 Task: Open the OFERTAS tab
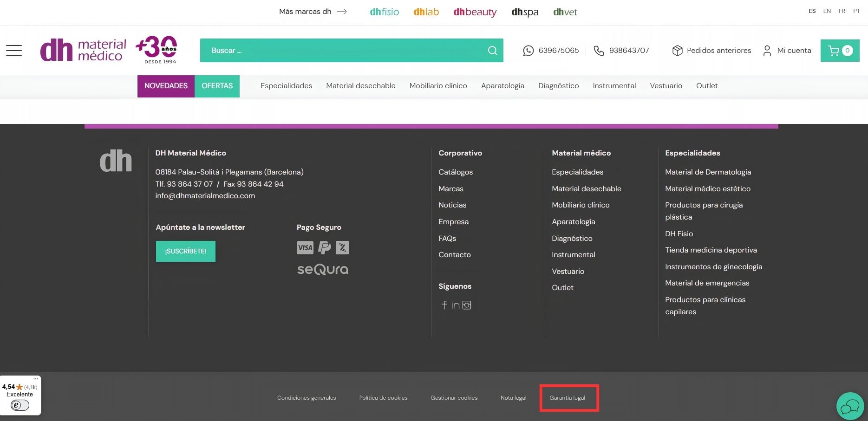tap(217, 86)
